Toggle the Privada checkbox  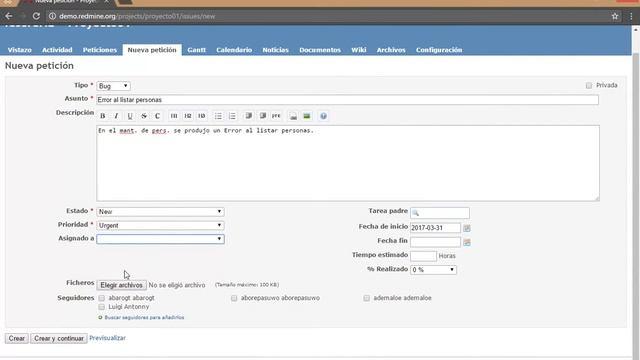pos(589,85)
